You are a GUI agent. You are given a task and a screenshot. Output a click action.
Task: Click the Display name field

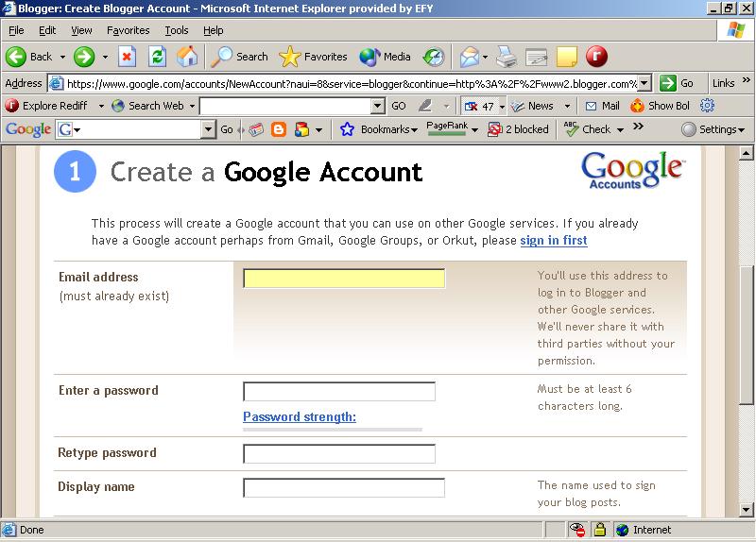(x=344, y=487)
